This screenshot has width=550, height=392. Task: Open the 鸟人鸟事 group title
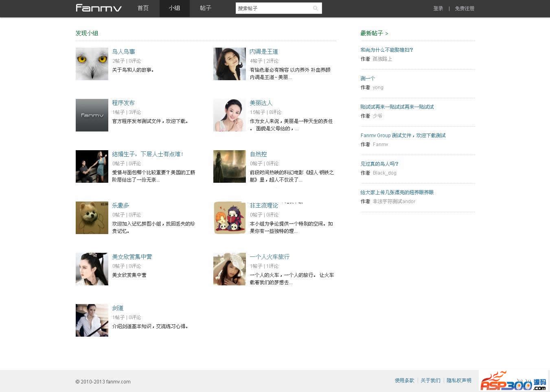point(123,52)
